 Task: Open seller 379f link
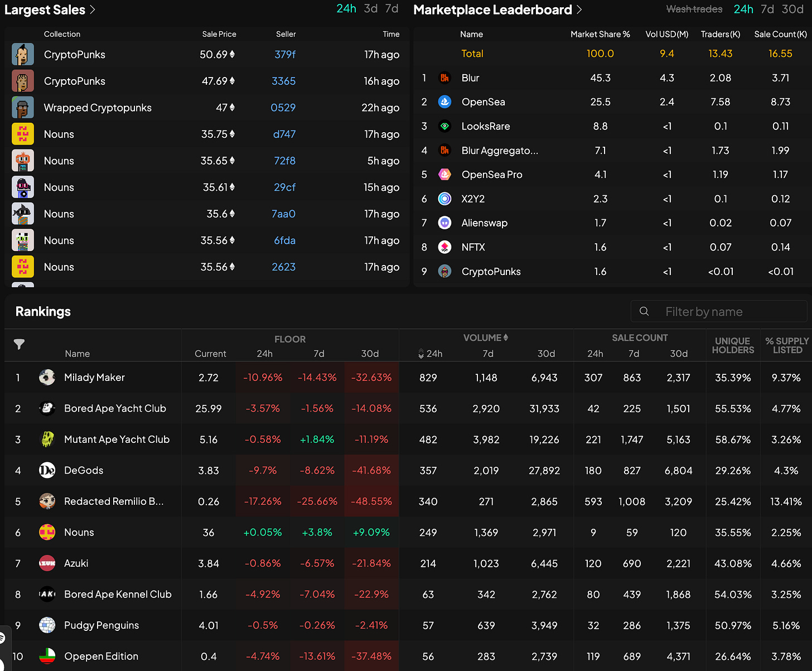point(285,55)
